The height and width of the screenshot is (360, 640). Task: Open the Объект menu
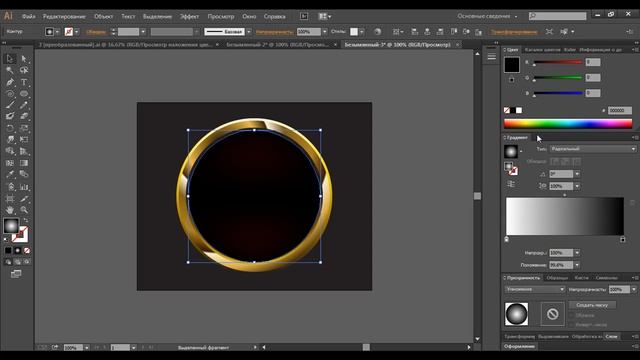point(103,16)
